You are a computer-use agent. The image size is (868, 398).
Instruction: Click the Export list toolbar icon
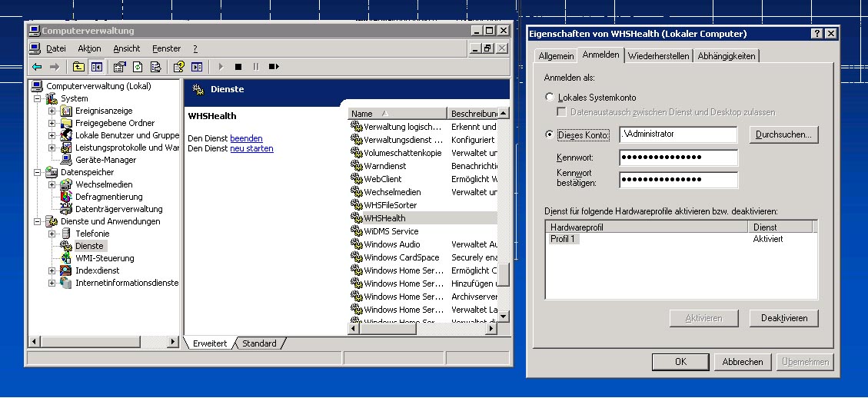click(155, 67)
